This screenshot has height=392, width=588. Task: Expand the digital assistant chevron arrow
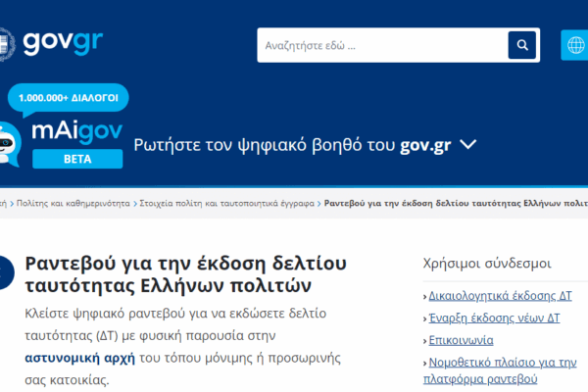point(467,145)
